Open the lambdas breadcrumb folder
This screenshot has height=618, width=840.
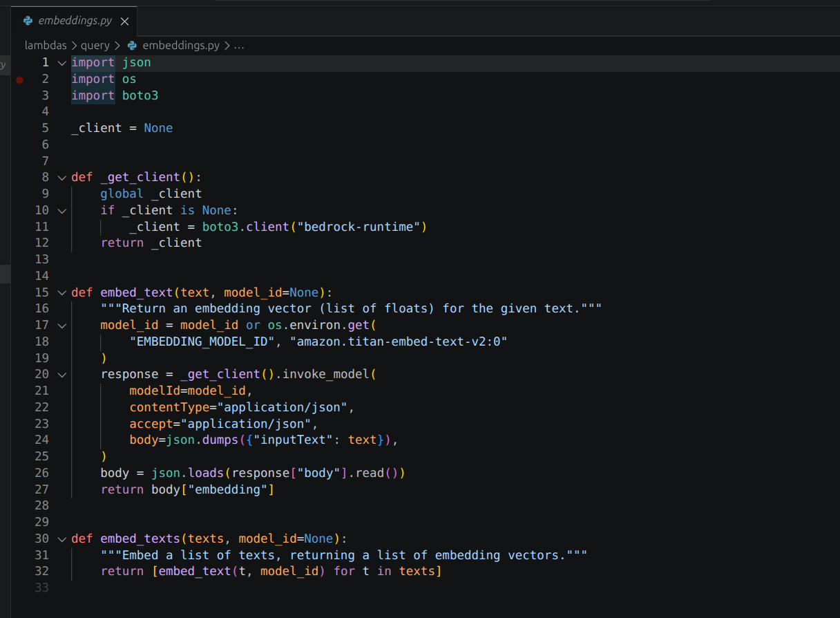coord(46,46)
